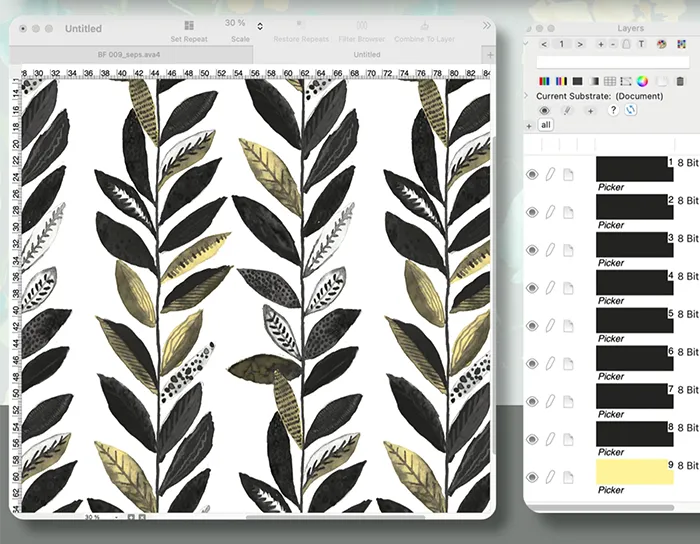
Task: Open the Scale percentage stepper
Action: (x=260, y=25)
